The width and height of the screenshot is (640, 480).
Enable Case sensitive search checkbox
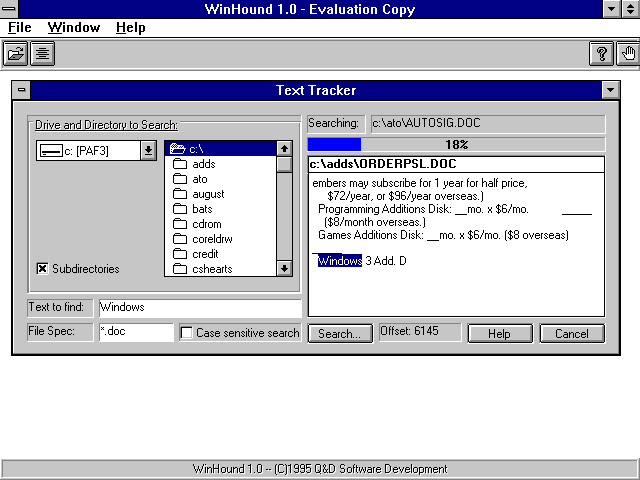(187, 333)
